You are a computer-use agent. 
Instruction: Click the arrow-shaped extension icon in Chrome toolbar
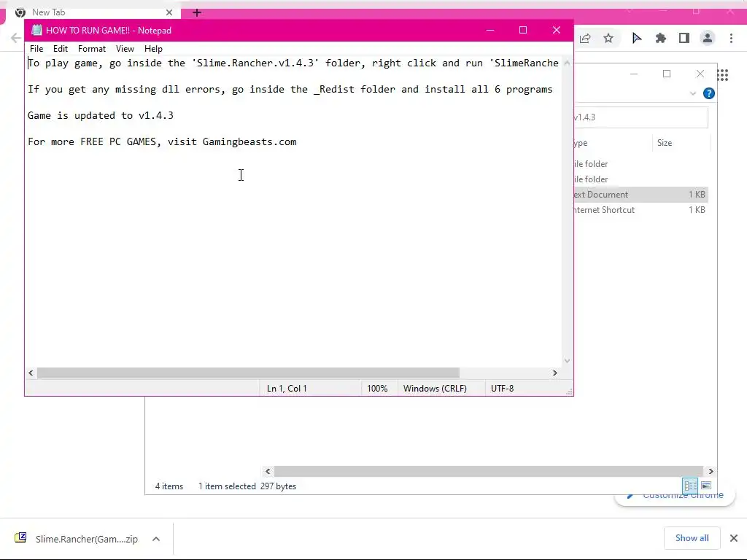[x=636, y=38]
